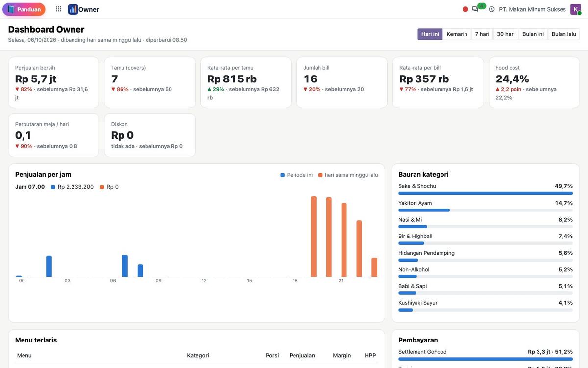Sort by the Penjualan column header
This screenshot has width=588, height=368.
coord(302,355)
